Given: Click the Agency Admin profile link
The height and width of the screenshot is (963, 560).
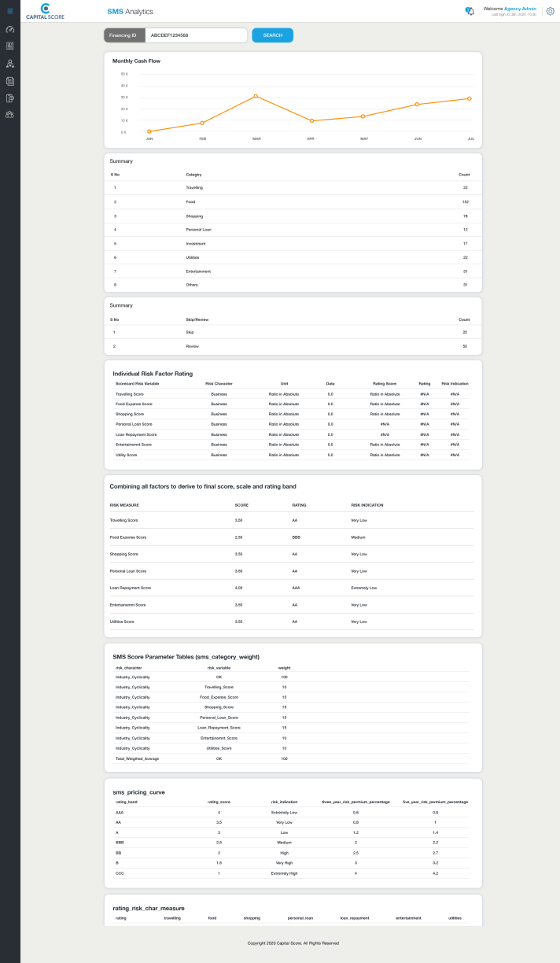Looking at the screenshot, I should [x=520, y=8].
